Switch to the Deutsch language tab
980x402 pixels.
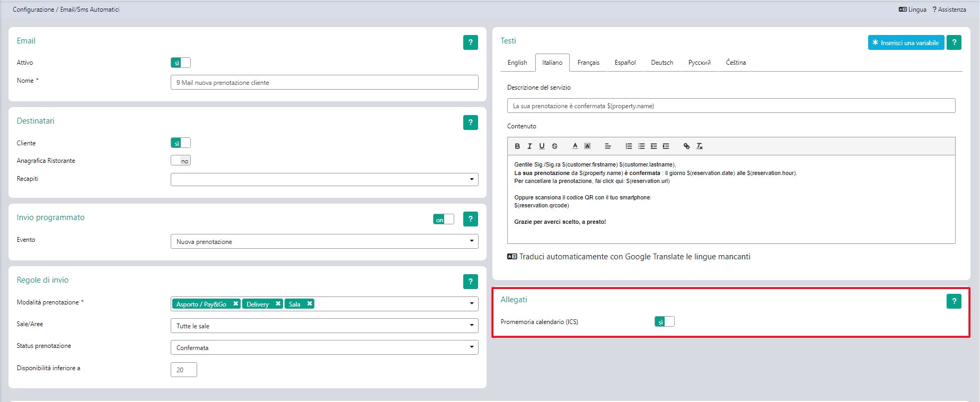point(662,63)
